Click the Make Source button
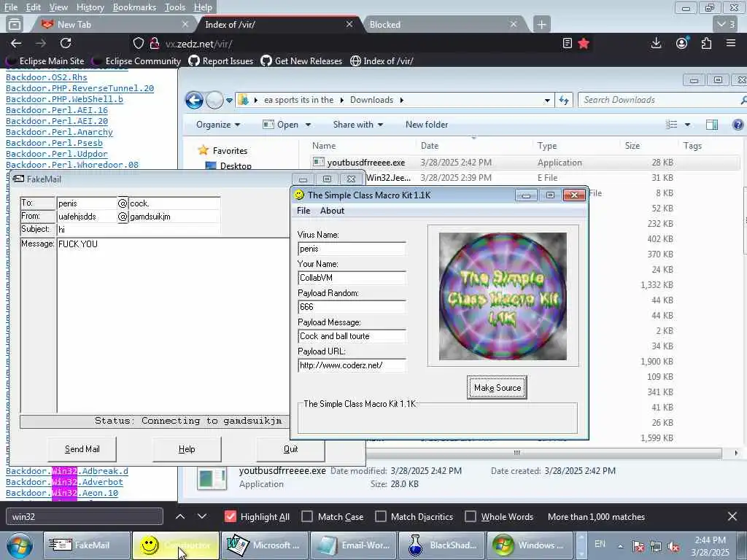747x560 pixels. (497, 388)
